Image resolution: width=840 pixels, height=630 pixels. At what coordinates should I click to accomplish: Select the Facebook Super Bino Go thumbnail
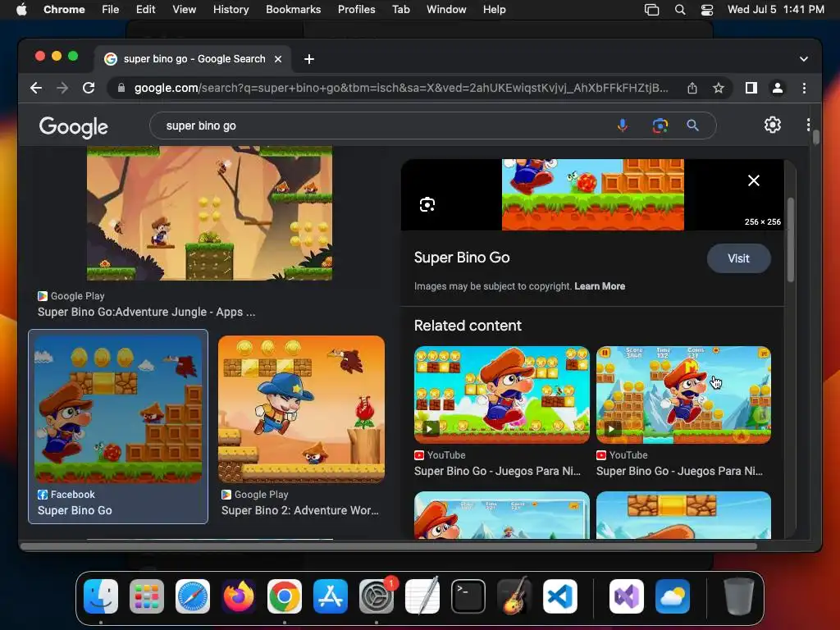tap(118, 409)
